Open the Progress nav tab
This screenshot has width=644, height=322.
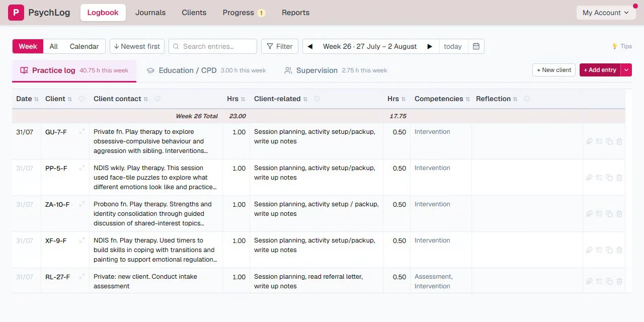(x=244, y=13)
